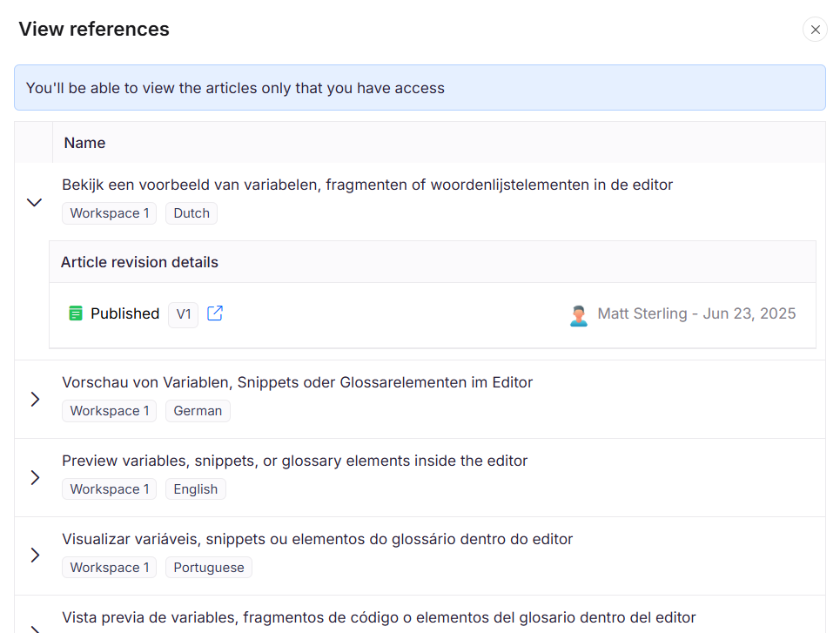
Task: Click the V1 version badge
Action: [x=183, y=314]
